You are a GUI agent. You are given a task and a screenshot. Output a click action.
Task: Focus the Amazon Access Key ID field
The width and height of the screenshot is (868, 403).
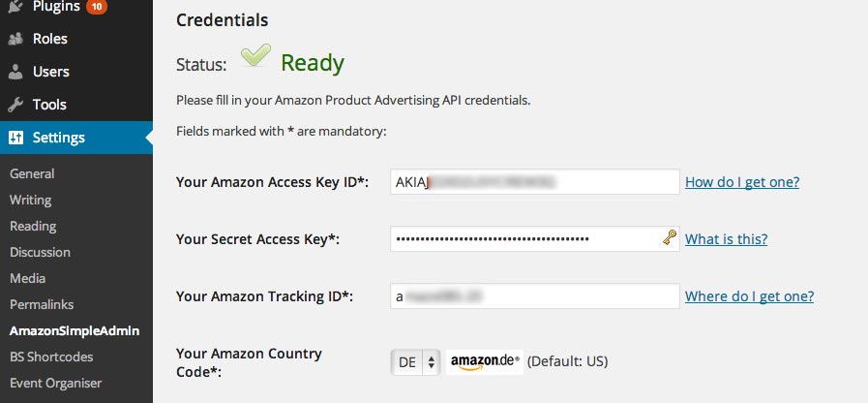(535, 182)
